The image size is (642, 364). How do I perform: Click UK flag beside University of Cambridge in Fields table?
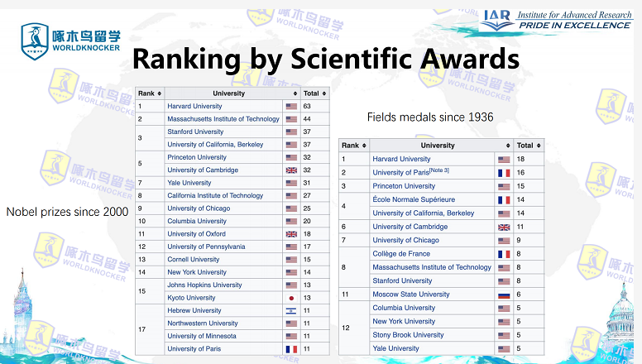[504, 227]
